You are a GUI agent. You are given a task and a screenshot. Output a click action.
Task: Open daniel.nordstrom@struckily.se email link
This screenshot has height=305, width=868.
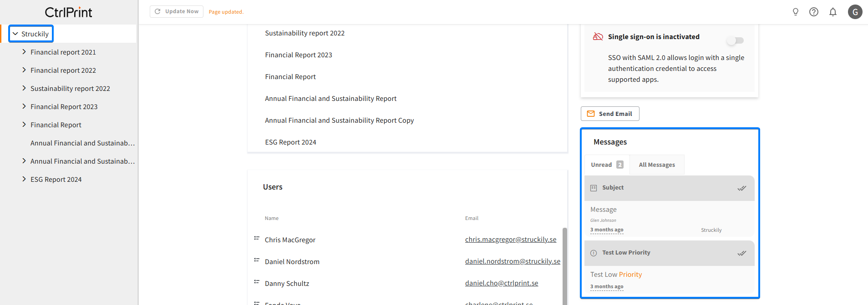(513, 261)
